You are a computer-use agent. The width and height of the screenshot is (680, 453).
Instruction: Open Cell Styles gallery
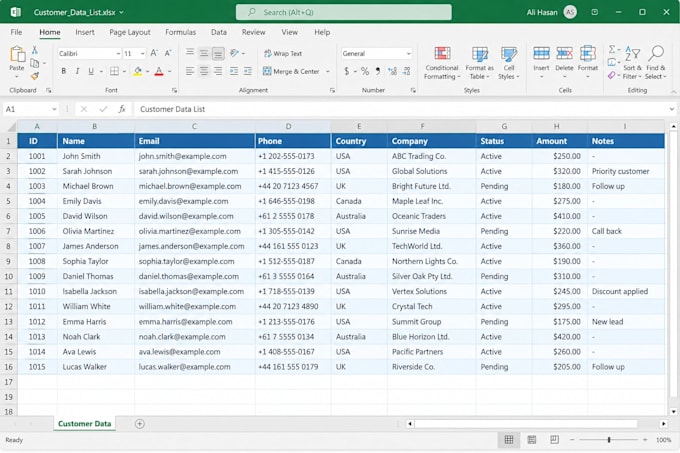(x=509, y=63)
